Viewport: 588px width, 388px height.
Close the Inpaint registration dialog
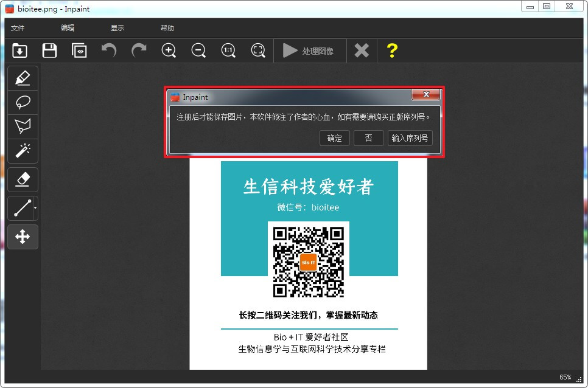coord(425,94)
